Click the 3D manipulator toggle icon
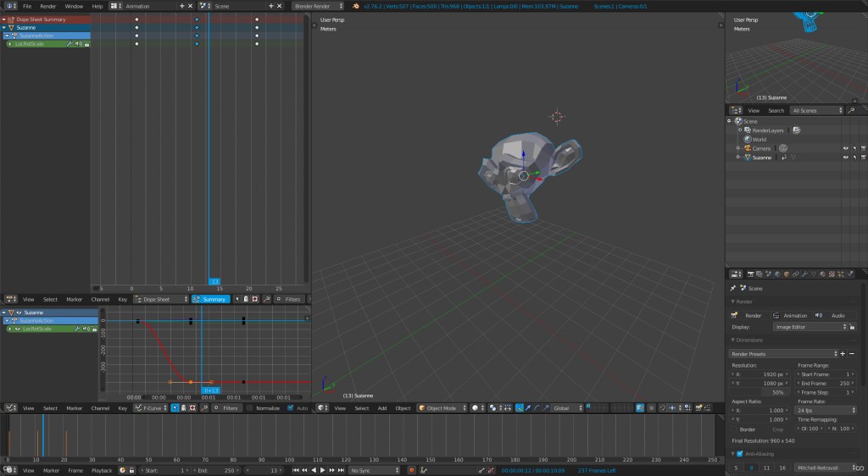Image resolution: width=868 pixels, height=476 pixels. 520,408
